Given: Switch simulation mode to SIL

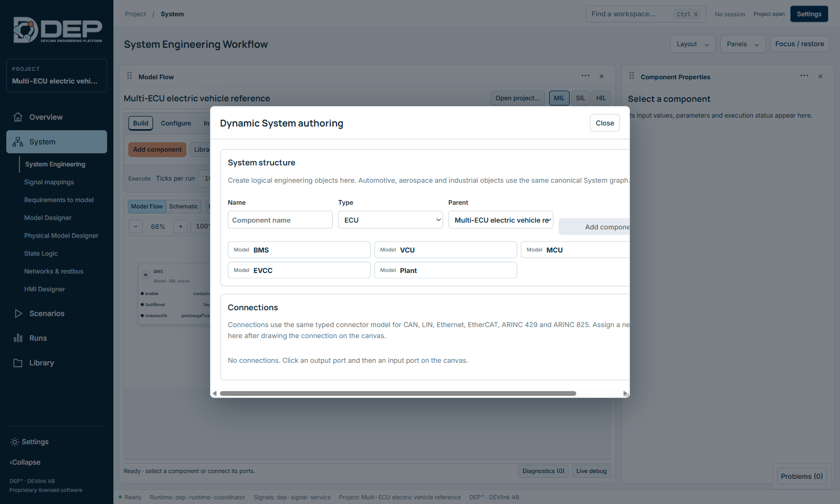Looking at the screenshot, I should [x=580, y=98].
